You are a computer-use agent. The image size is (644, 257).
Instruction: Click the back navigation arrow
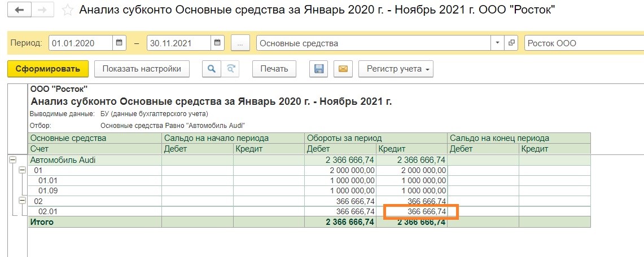click(19, 10)
